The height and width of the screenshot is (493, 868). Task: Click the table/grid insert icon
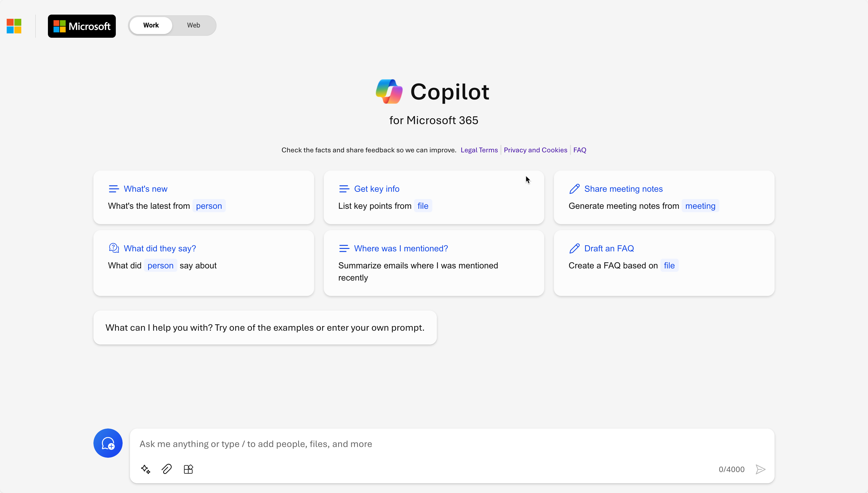point(188,469)
